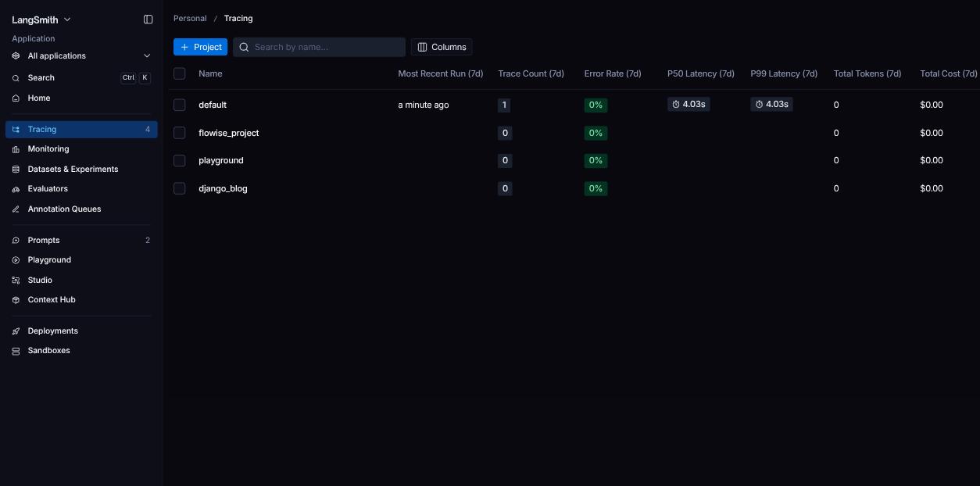
Task: Click the Annotation Queues pencil icon
Action: [x=16, y=209]
